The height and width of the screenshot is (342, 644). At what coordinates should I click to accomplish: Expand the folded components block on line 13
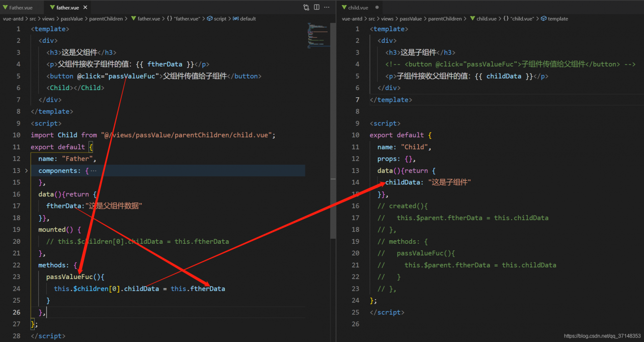[27, 171]
